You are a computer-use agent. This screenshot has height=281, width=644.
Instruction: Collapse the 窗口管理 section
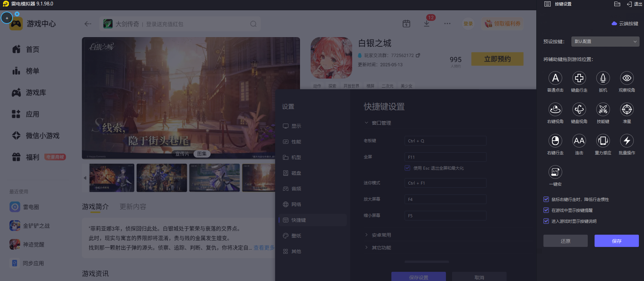366,123
